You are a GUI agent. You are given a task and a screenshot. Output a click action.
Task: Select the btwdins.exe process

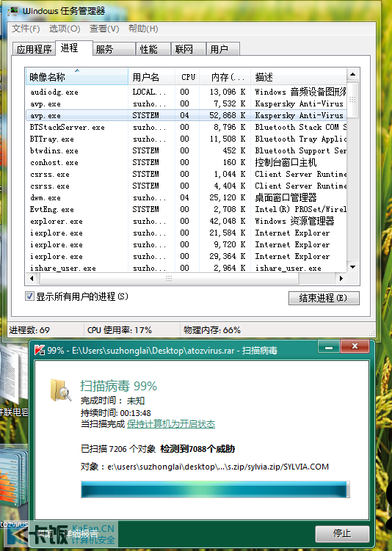186,150
